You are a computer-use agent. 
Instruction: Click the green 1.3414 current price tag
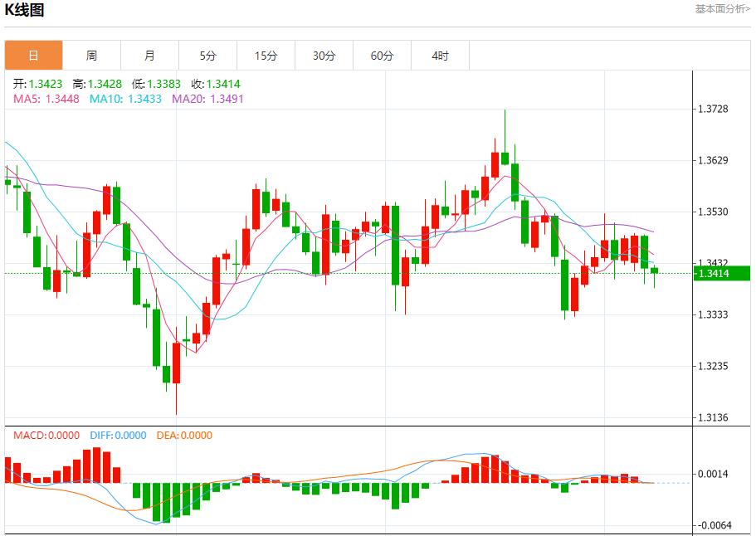pos(719,271)
